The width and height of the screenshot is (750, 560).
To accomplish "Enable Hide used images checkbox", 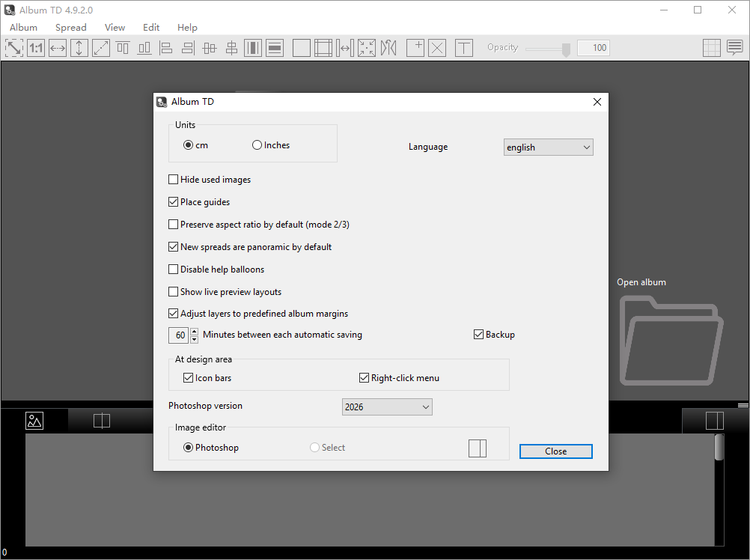I will 173,180.
